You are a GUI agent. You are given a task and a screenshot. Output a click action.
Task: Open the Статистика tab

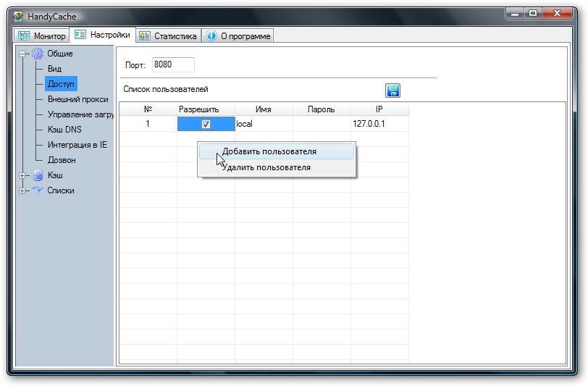(x=168, y=35)
